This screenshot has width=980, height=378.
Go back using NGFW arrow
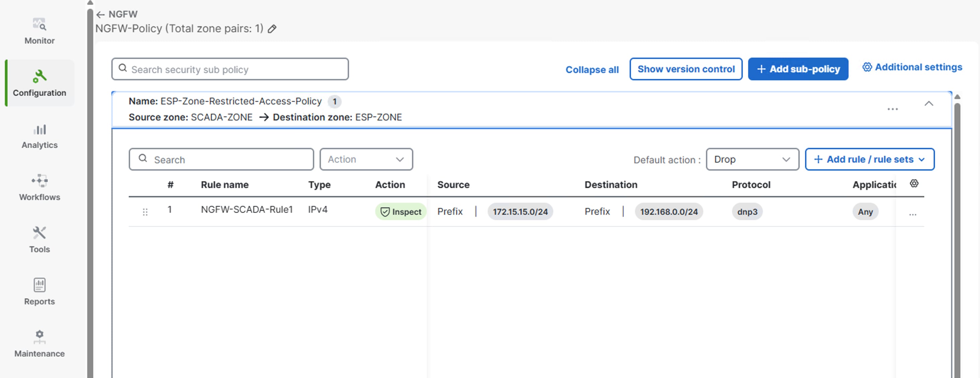[x=100, y=14]
